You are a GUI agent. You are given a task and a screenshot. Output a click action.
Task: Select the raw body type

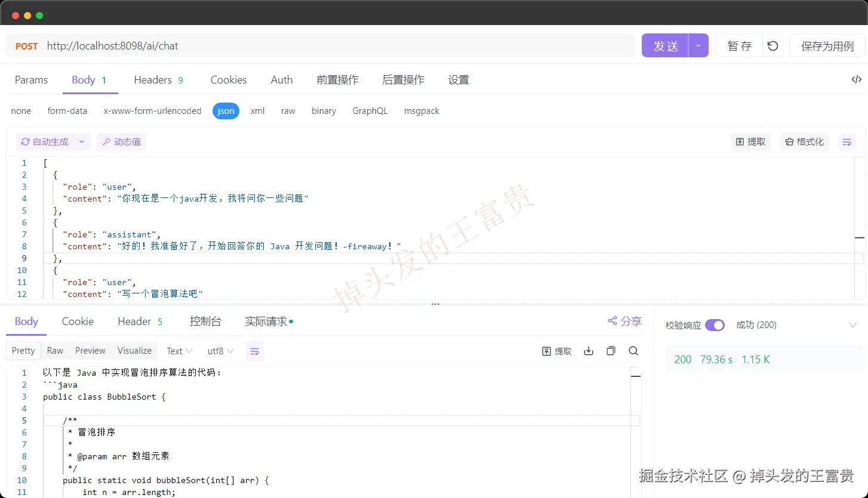tap(288, 111)
